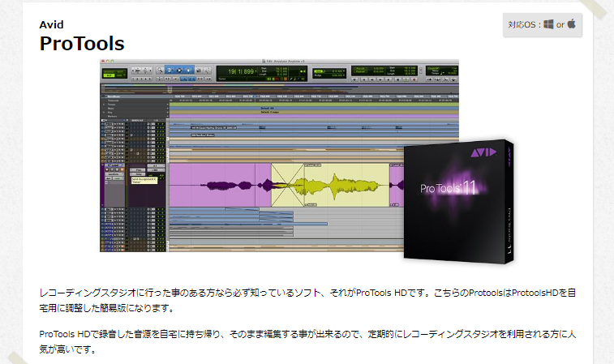The height and width of the screenshot is (364, 614).
Task: Click the universe overview strip
Action: pos(280,89)
